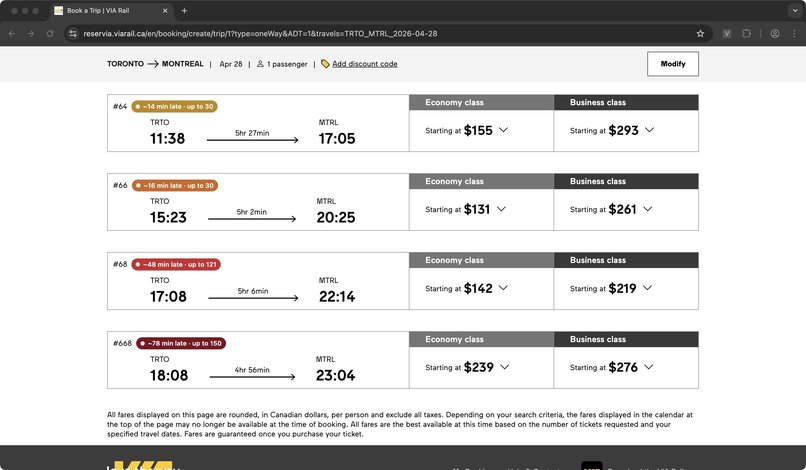Reload the page with refresh icon
Image resolution: width=806 pixels, height=470 pixels.
(50, 33)
